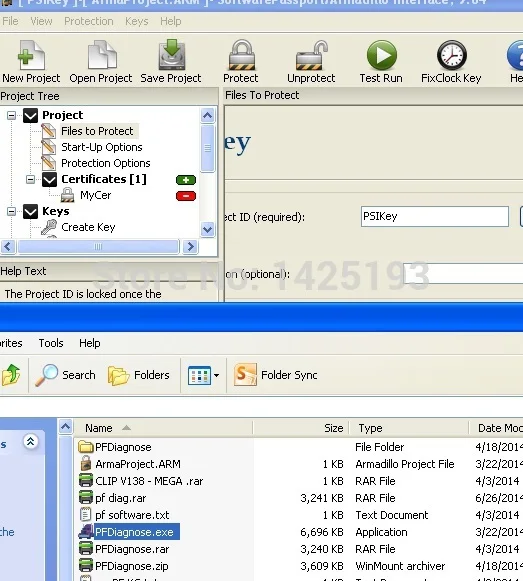Open FixClock Key clock icon
This screenshot has width=523, height=581.
451,55
